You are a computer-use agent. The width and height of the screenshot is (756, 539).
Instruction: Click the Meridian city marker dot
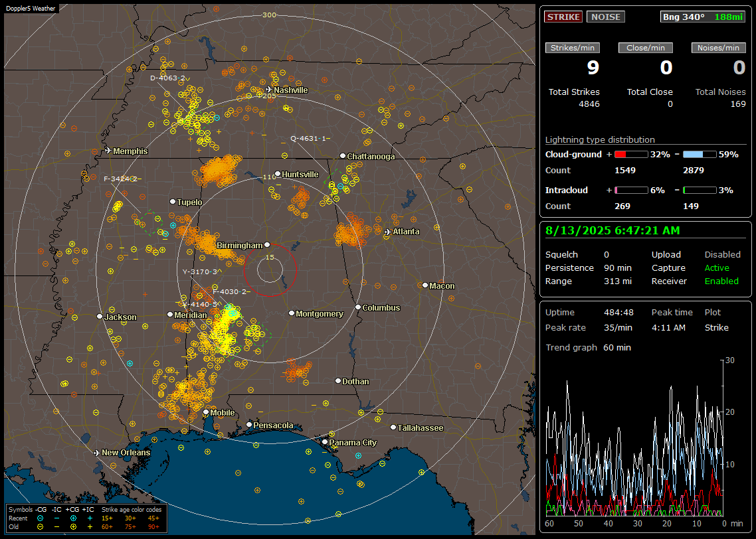(x=169, y=315)
